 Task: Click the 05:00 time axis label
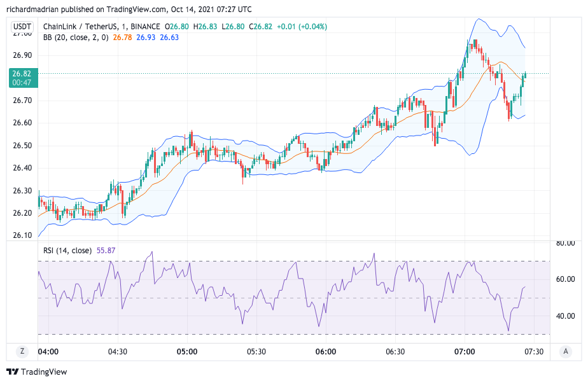(x=187, y=351)
